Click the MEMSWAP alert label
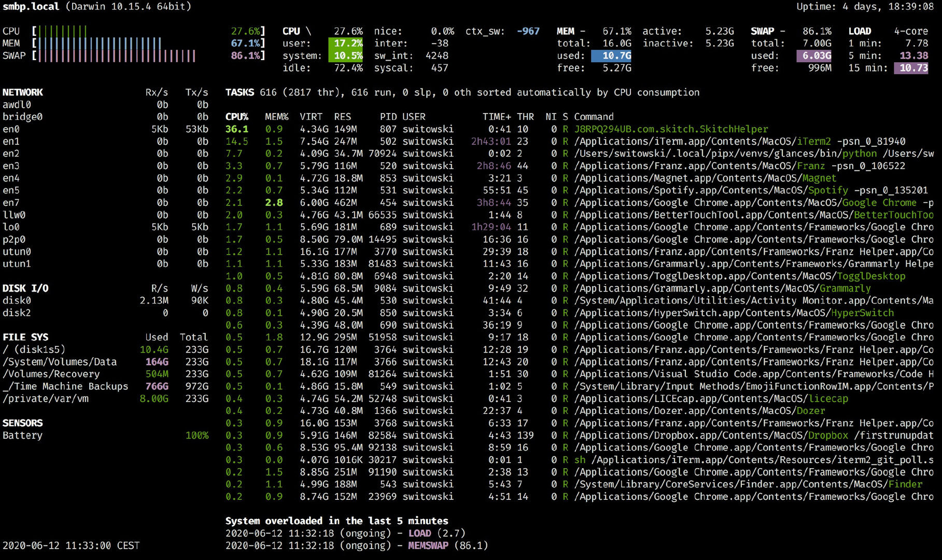This screenshot has width=942, height=560. (x=428, y=545)
